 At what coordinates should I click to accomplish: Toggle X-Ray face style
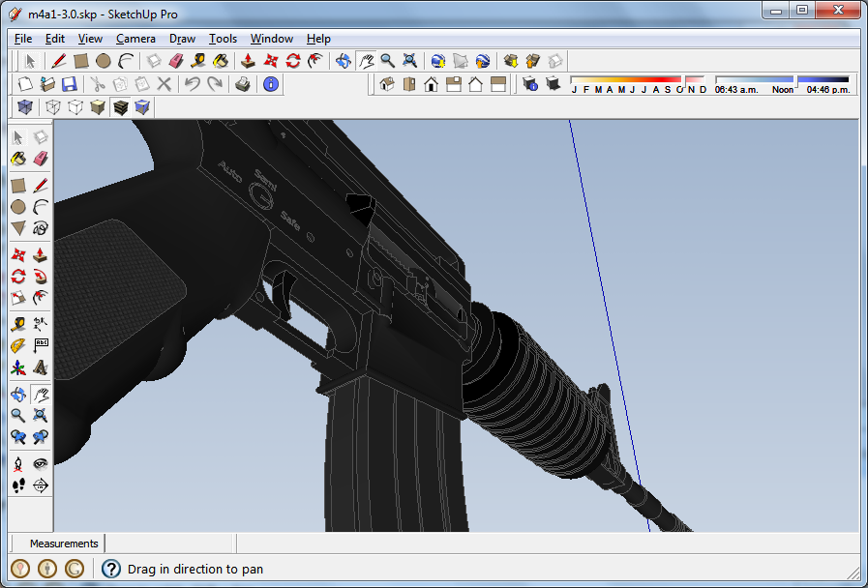click(25, 107)
